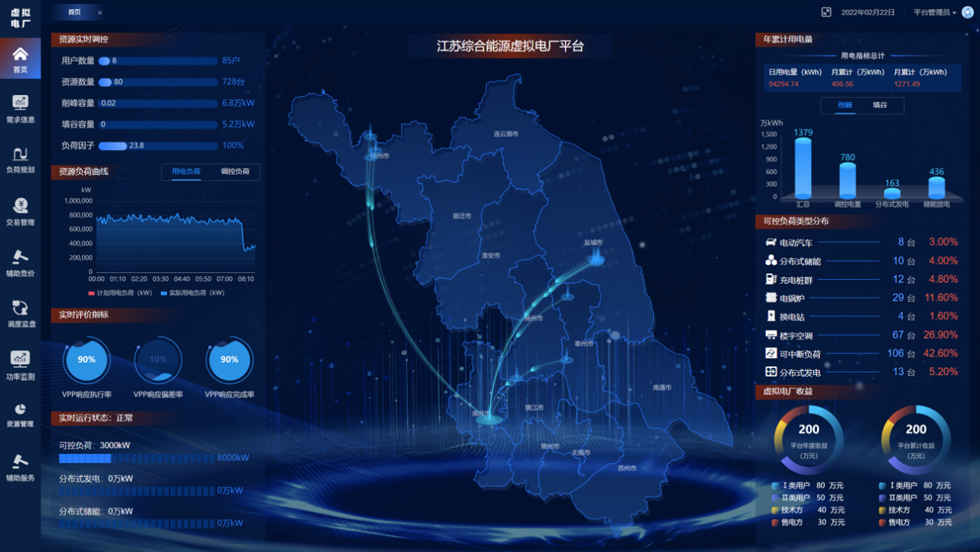Click the 储能放电 436 bar

[x=937, y=188]
